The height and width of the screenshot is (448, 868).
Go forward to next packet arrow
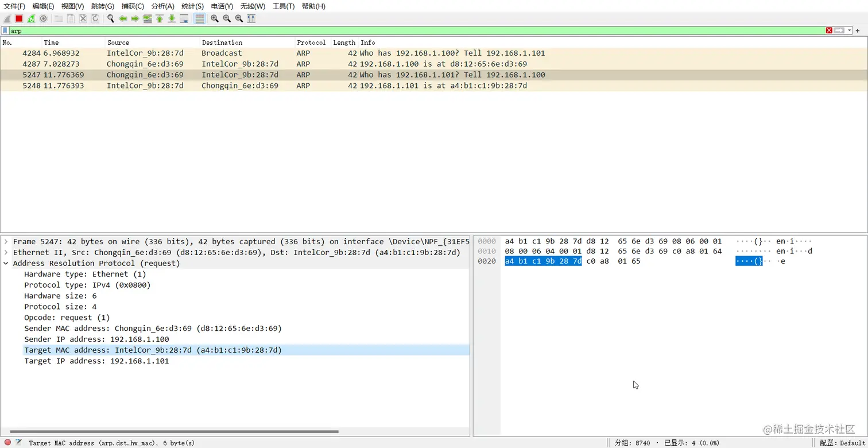[135, 18]
